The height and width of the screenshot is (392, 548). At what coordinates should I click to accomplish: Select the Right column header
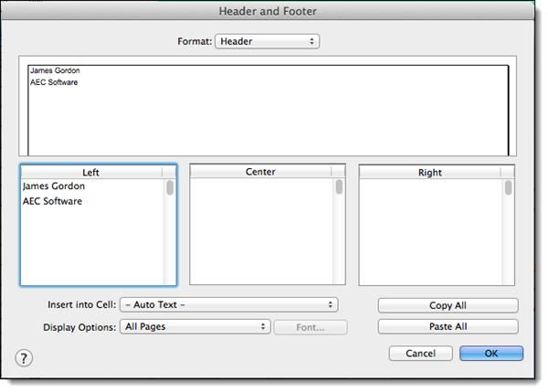430,172
